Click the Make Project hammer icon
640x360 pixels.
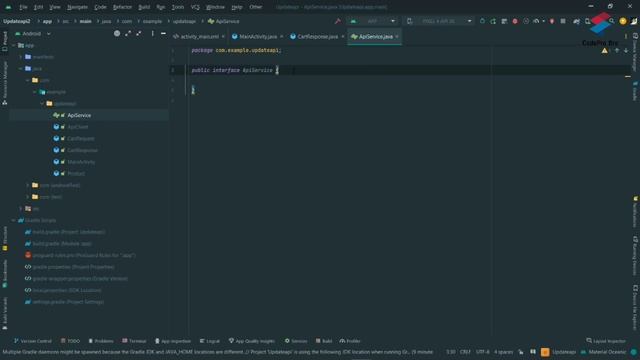338,21
